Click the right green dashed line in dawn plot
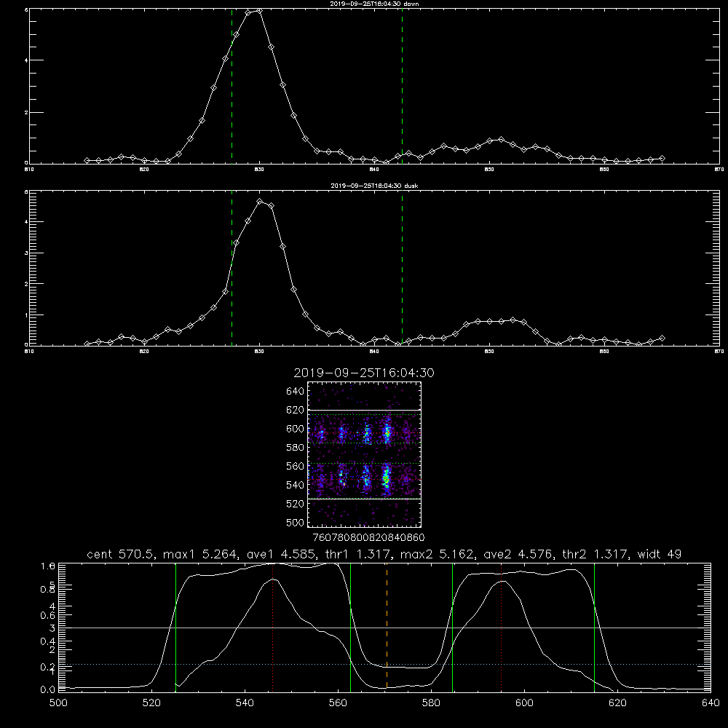728x728 pixels. tap(402, 86)
